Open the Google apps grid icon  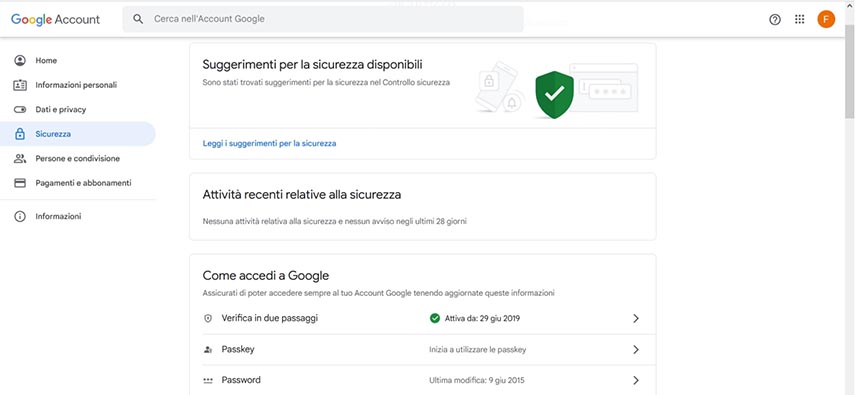[x=799, y=20]
